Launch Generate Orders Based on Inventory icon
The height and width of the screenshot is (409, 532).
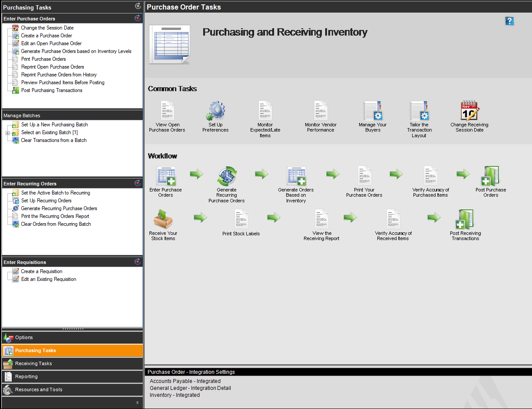(x=296, y=176)
